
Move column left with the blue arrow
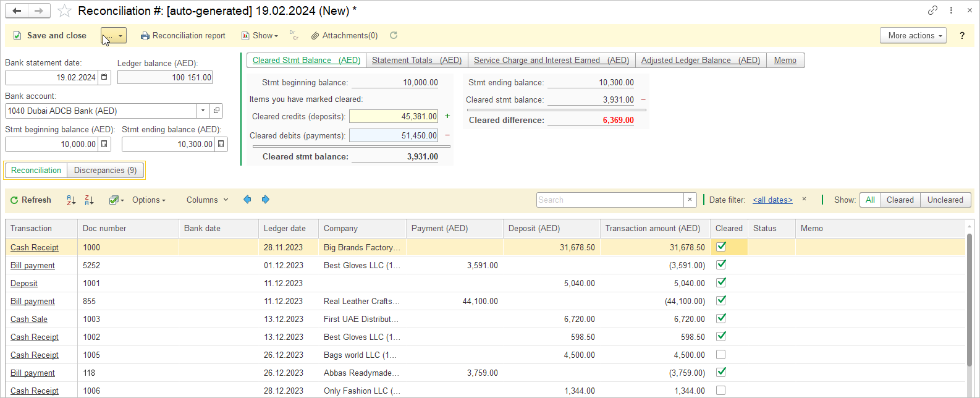247,200
